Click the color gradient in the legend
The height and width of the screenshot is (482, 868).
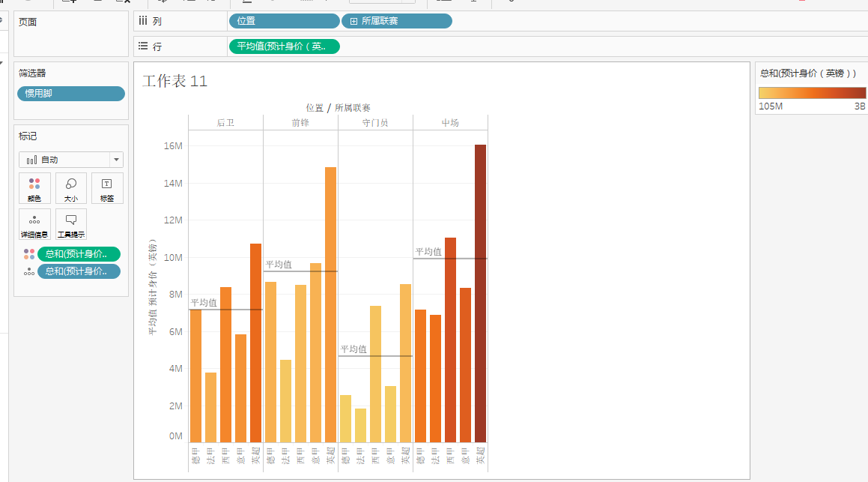pyautogui.click(x=812, y=92)
